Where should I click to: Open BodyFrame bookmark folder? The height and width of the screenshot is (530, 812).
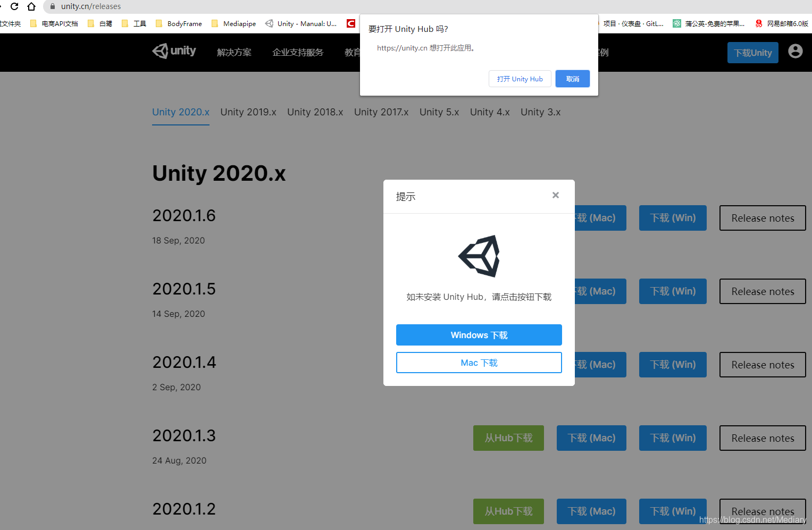(179, 23)
